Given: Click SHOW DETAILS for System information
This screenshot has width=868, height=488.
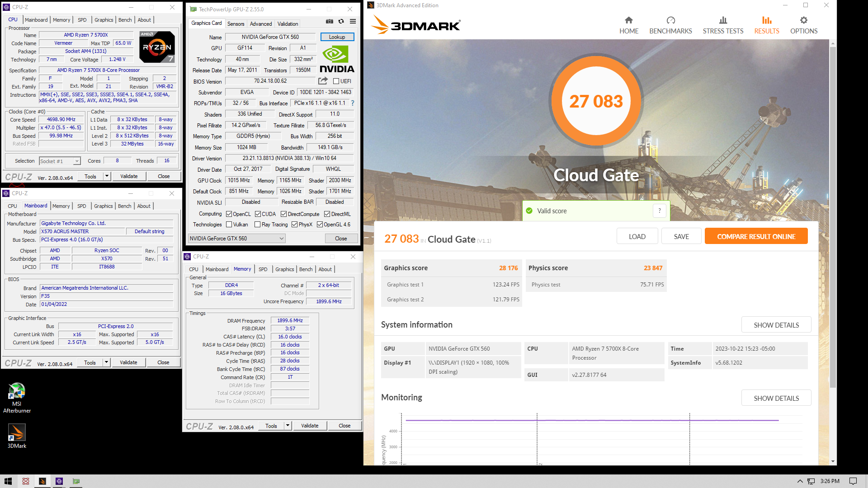Looking at the screenshot, I should click(x=776, y=325).
